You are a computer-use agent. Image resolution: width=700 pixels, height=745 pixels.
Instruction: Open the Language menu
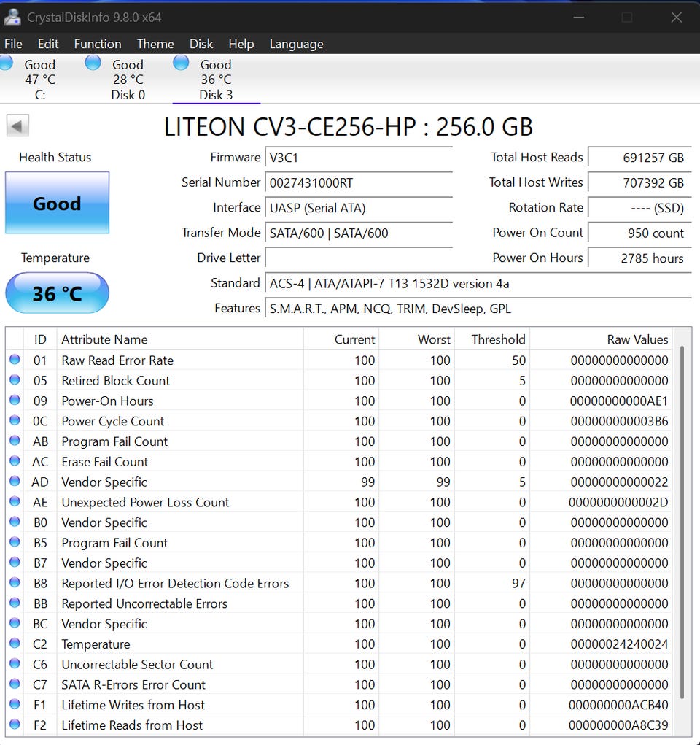(x=296, y=45)
